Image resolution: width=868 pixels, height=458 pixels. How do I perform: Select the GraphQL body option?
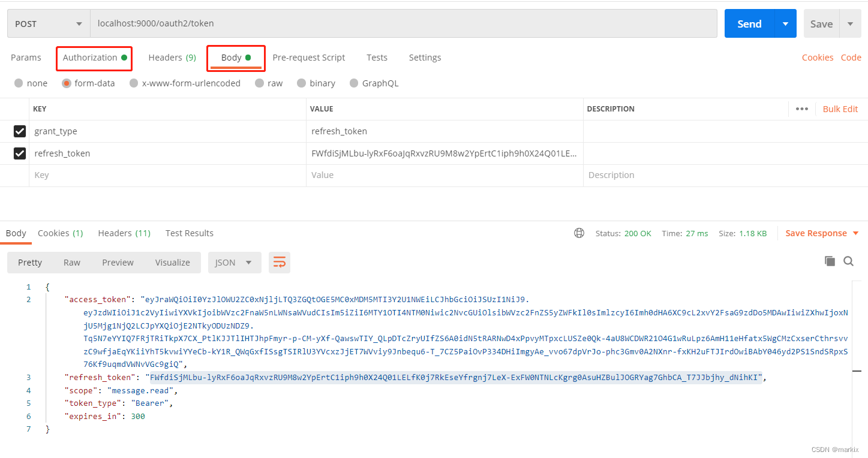(x=354, y=83)
